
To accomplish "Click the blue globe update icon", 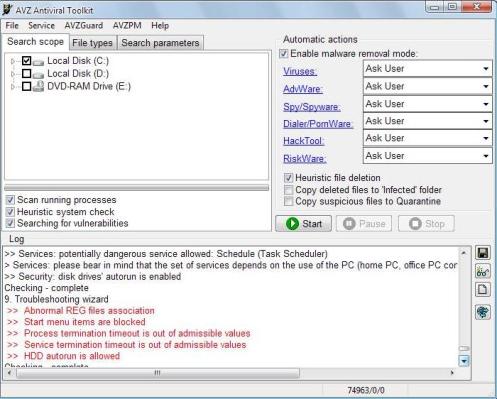I will [x=483, y=312].
